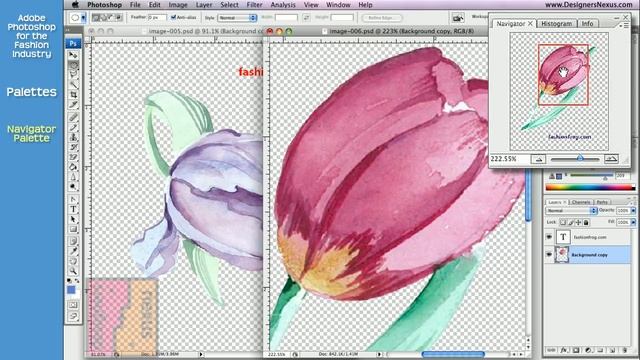Hide the fashionfrog.com text layer
This screenshot has width=640, height=360.
coord(549,237)
